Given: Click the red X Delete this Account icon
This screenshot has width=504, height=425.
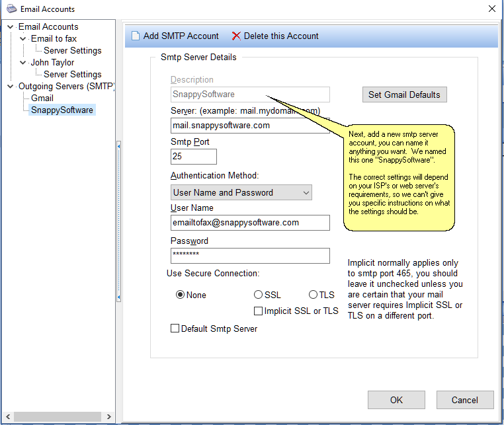Looking at the screenshot, I should [x=236, y=36].
